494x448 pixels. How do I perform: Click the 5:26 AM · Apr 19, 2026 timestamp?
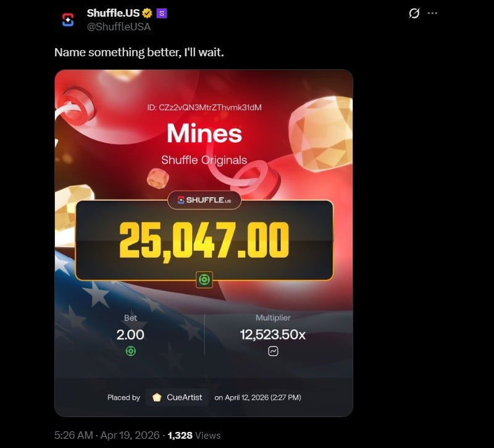point(107,435)
